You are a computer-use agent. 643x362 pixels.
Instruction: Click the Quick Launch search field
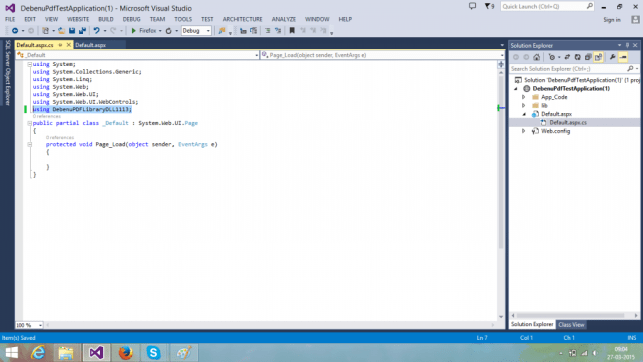(547, 7)
